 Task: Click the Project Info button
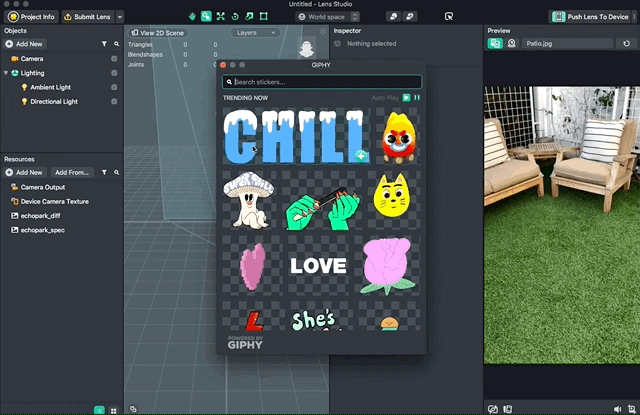tap(31, 17)
